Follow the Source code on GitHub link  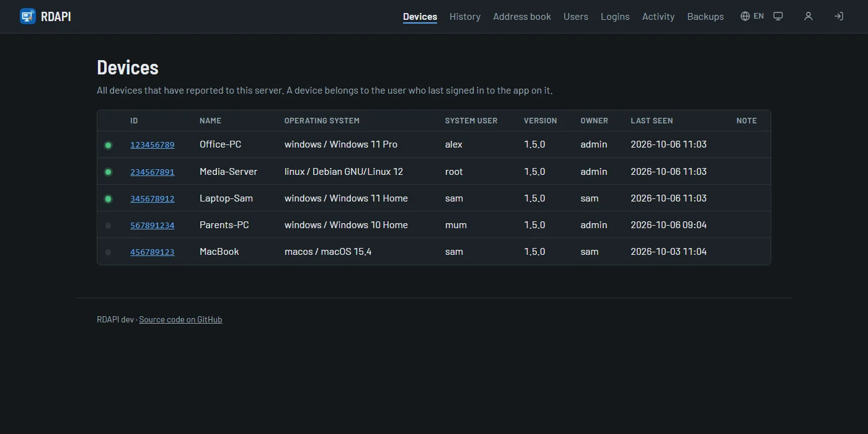[x=180, y=319]
